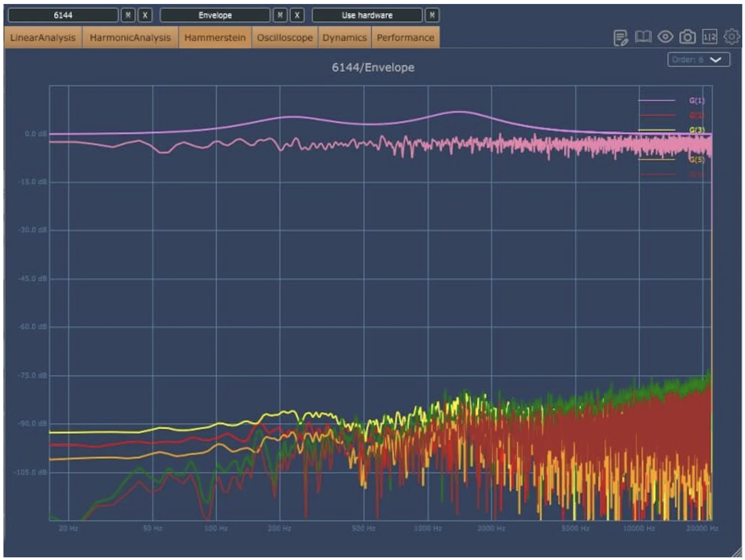Click the 1000 Hz axis label
Screen dimensions: 745x560
(428, 528)
